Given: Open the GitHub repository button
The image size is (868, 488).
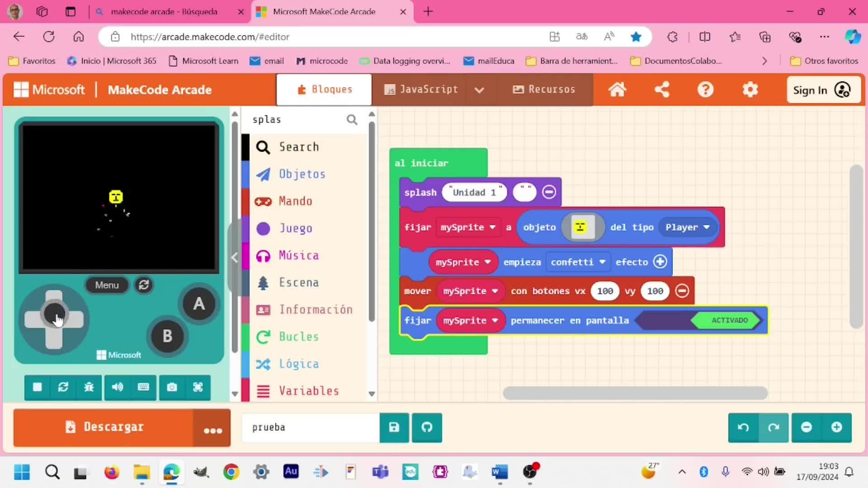Looking at the screenshot, I should point(427,427).
